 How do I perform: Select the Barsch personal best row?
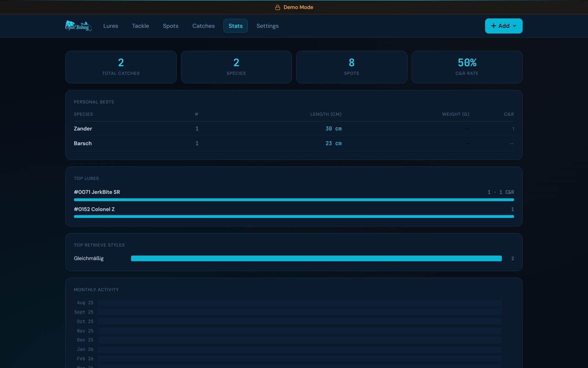coord(294,144)
